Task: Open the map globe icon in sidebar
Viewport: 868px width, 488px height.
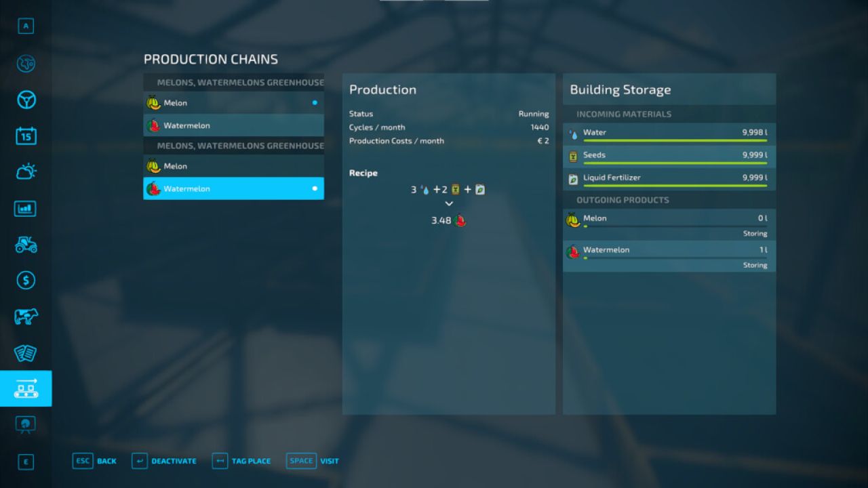Action: point(26,64)
